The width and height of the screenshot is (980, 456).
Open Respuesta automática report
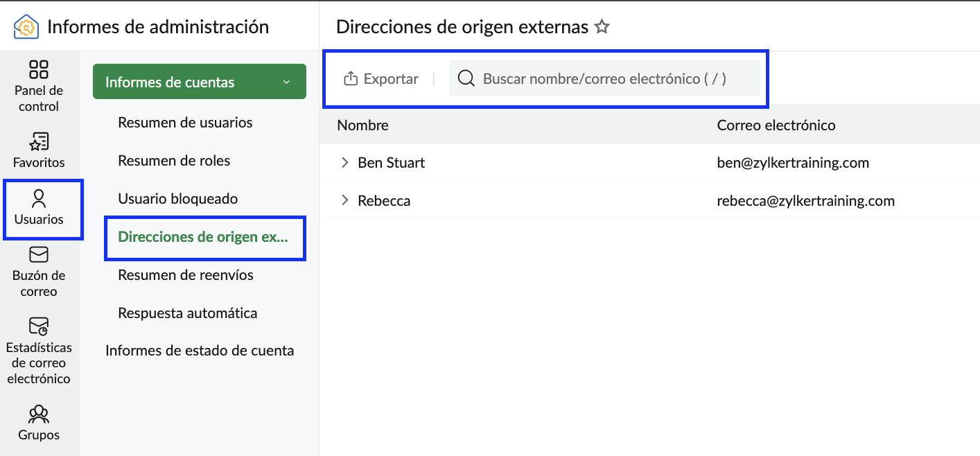tap(188, 313)
